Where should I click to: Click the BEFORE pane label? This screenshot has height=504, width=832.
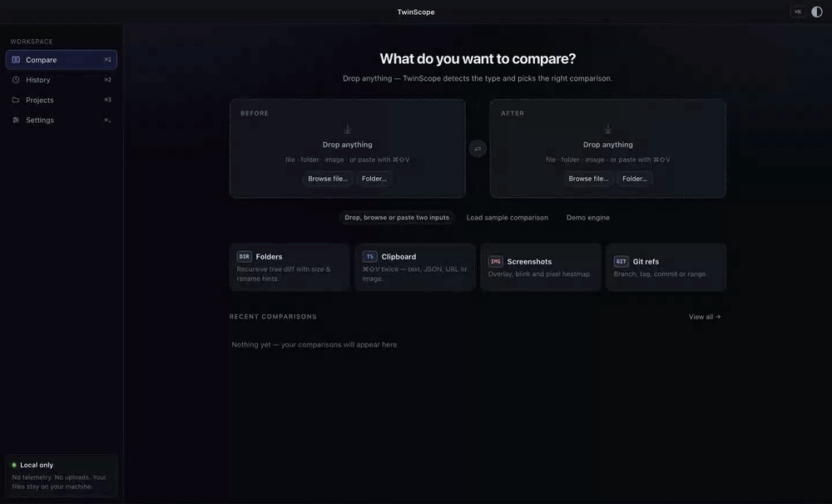[x=255, y=114]
